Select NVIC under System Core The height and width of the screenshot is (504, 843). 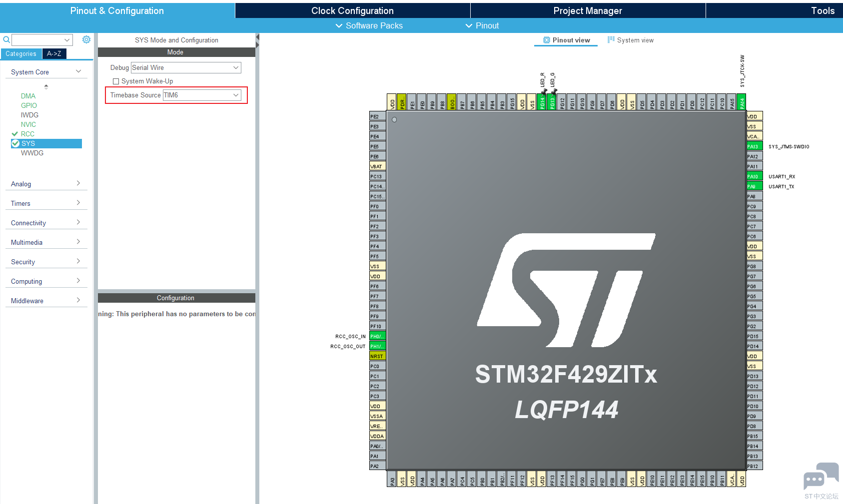click(x=28, y=124)
